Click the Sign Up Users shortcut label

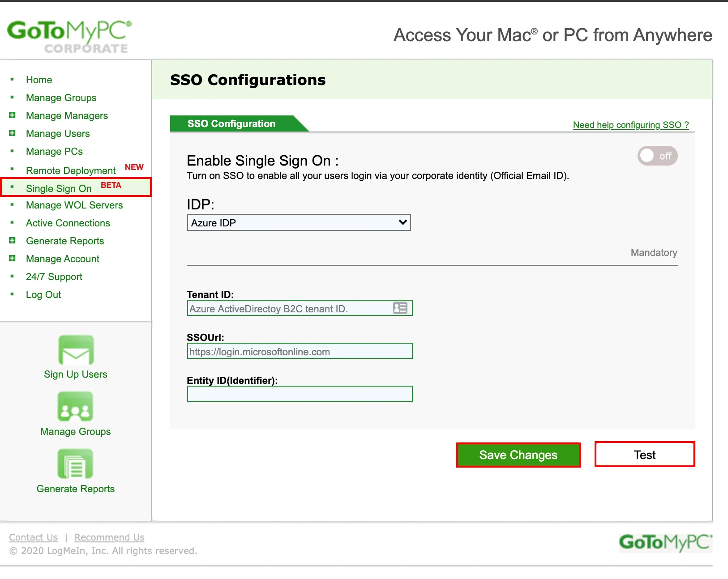tap(76, 374)
